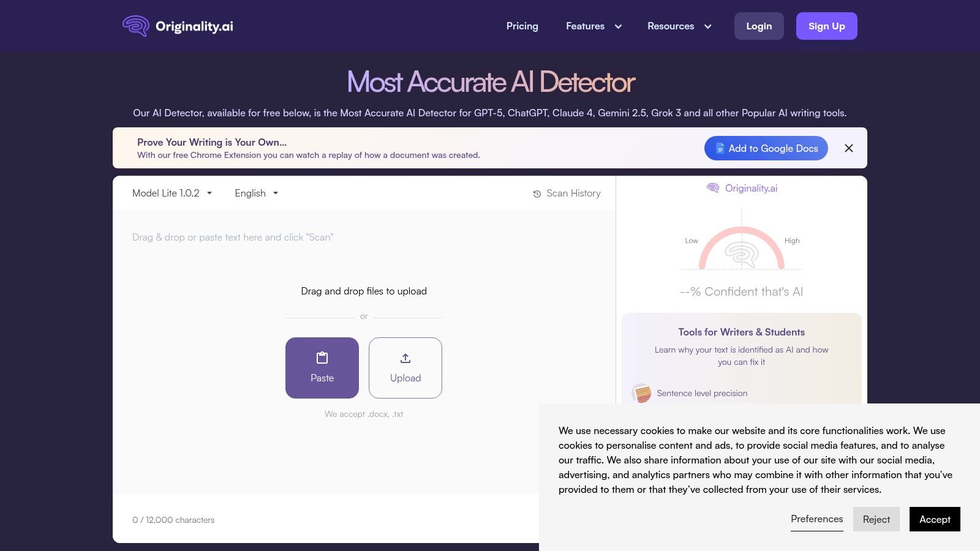980x551 pixels.
Task: Reject cookies
Action: 876,519
